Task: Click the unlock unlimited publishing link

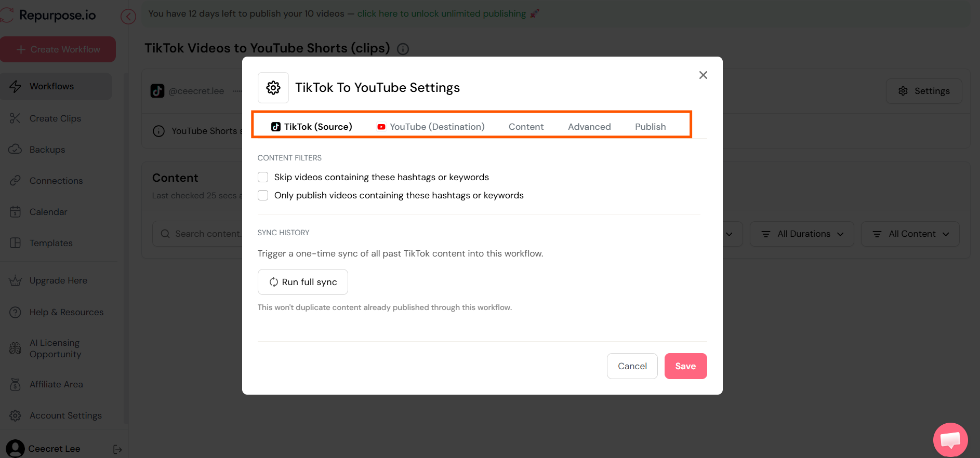Action: click(x=442, y=14)
